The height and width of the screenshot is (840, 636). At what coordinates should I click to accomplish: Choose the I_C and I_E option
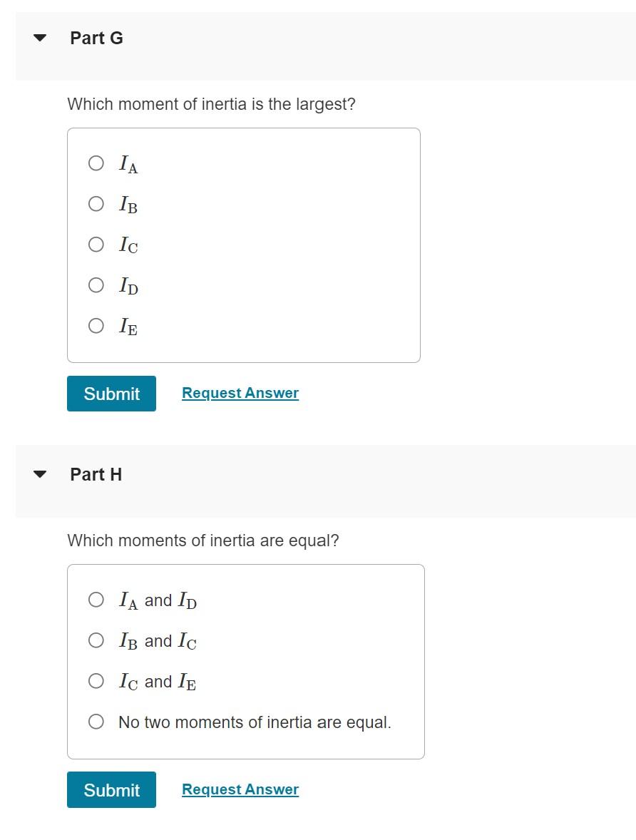(96, 681)
